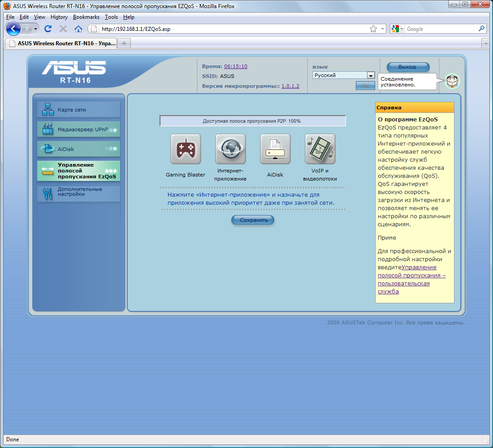Open the Tools menu
493x448 pixels.
pos(111,17)
